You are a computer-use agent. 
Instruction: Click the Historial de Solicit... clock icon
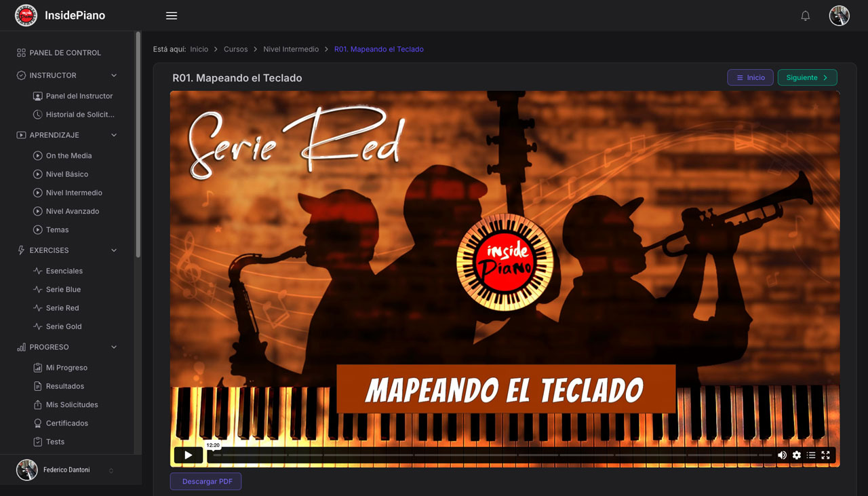click(38, 115)
